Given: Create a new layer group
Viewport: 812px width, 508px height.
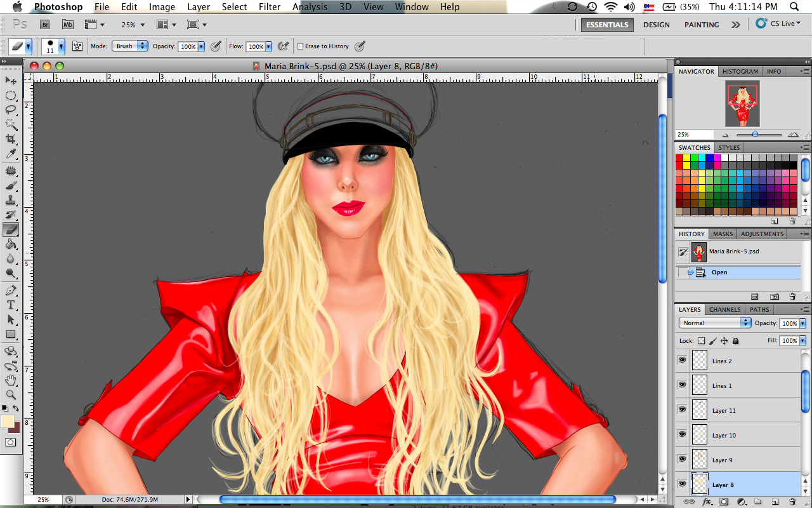Looking at the screenshot, I should (x=757, y=502).
